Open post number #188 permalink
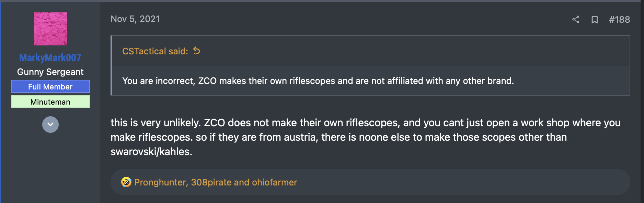Viewport: 644px width, 203px height. 619,20
